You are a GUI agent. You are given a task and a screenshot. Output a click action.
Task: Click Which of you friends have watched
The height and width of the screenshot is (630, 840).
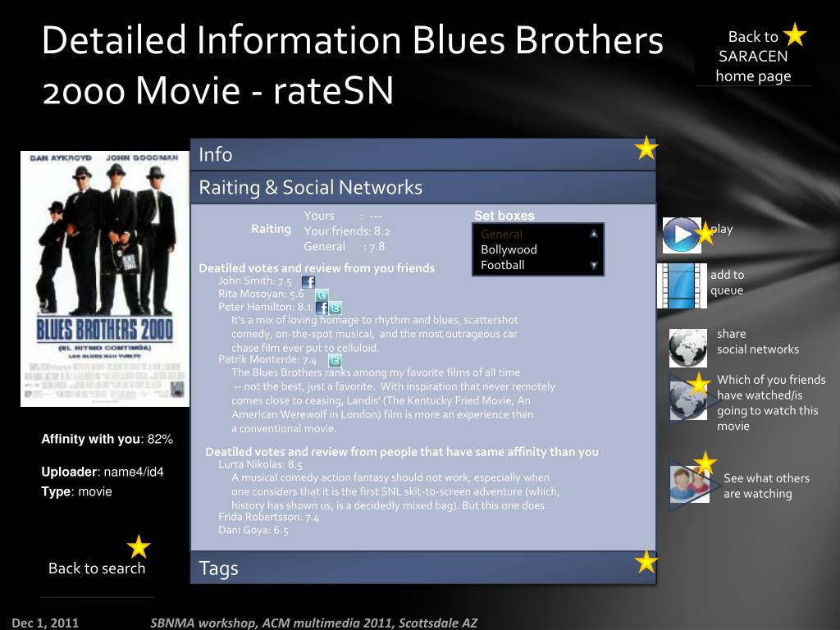coord(771,403)
